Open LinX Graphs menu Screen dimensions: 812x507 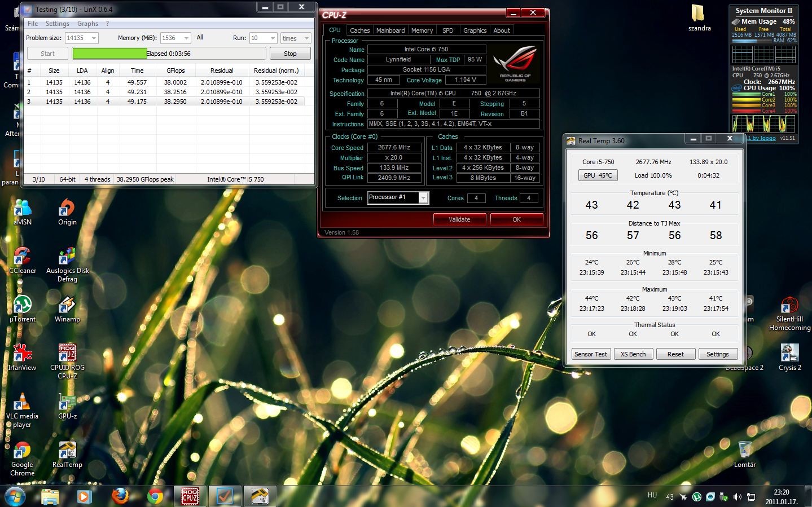point(87,24)
